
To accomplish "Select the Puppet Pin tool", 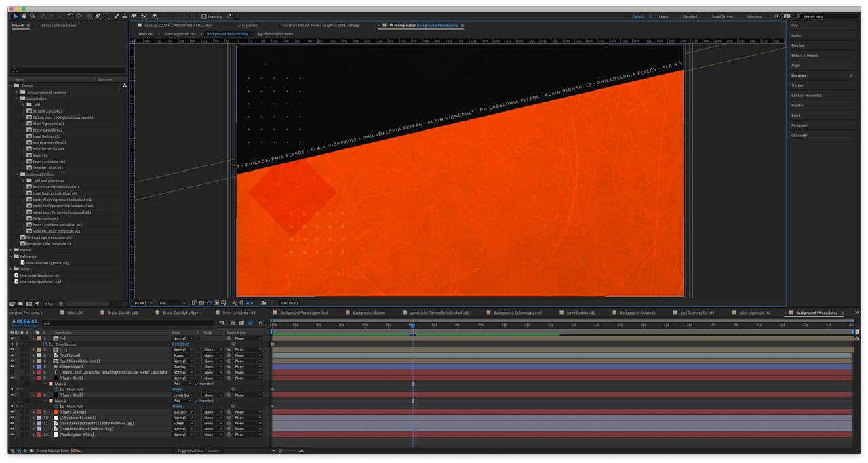I will [x=154, y=16].
